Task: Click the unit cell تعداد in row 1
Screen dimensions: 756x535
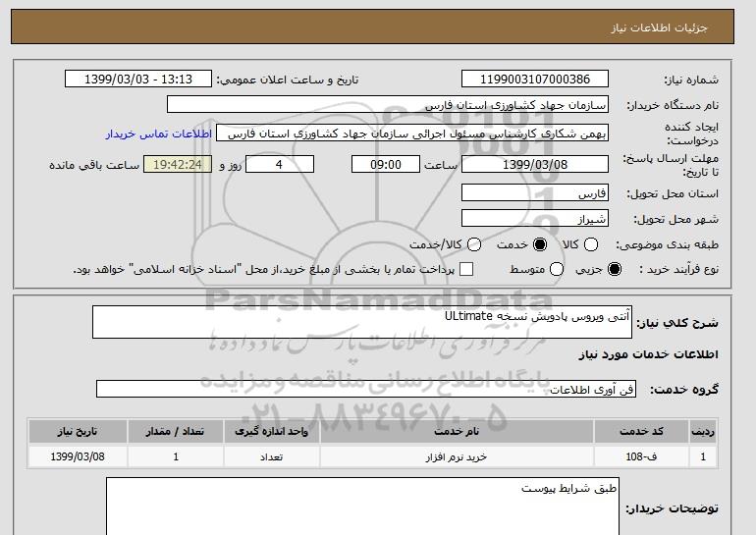Action: coord(271,456)
